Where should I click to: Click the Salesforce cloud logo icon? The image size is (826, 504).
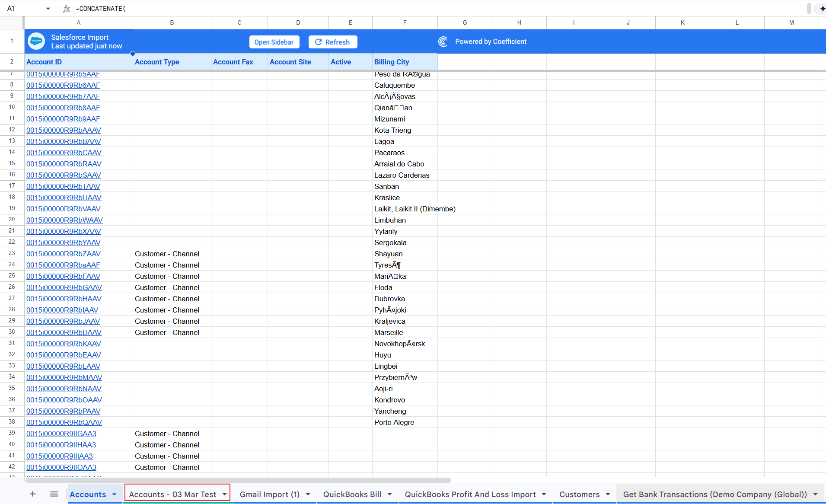point(36,41)
